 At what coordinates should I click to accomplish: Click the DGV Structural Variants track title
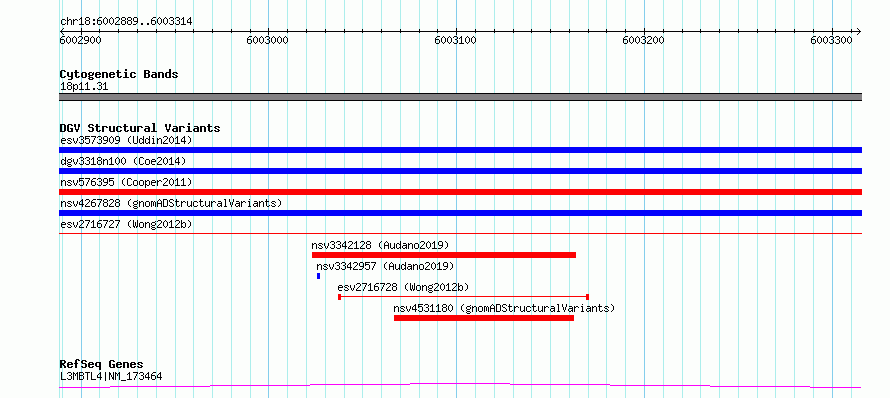point(140,128)
